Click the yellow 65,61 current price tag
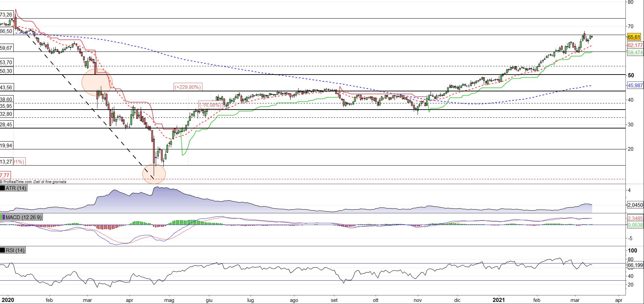Screen dimensions: 644x304 pyautogui.click(x=634, y=37)
